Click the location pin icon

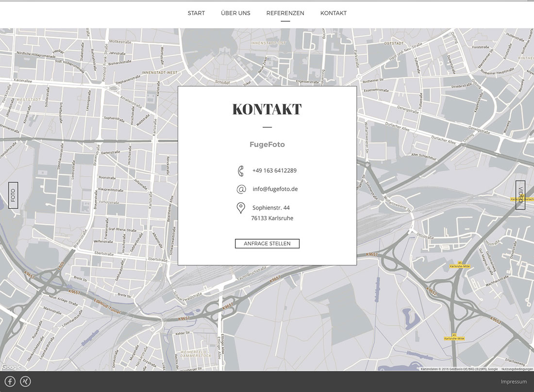click(x=240, y=208)
